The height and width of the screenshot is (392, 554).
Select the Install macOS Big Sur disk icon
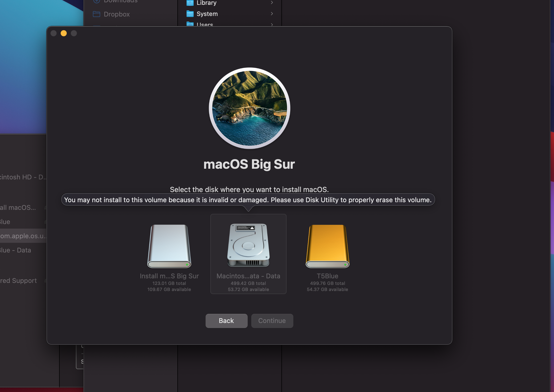pos(169,246)
